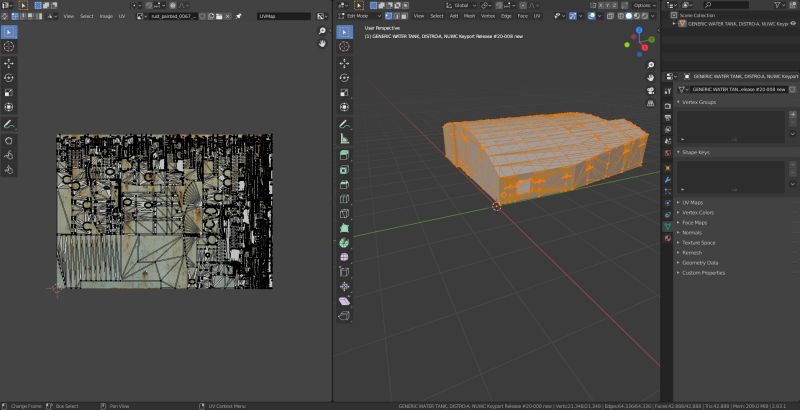The width and height of the screenshot is (800, 410).
Task: Select the Loop Cut tool
Action: [344, 199]
